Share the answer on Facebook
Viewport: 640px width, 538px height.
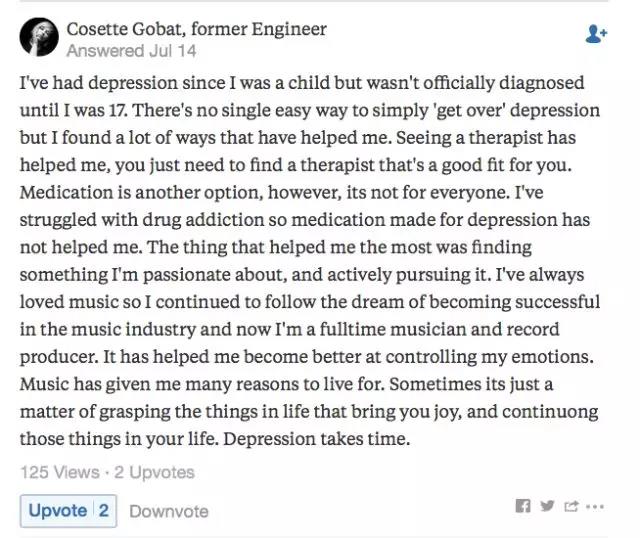coord(523,506)
